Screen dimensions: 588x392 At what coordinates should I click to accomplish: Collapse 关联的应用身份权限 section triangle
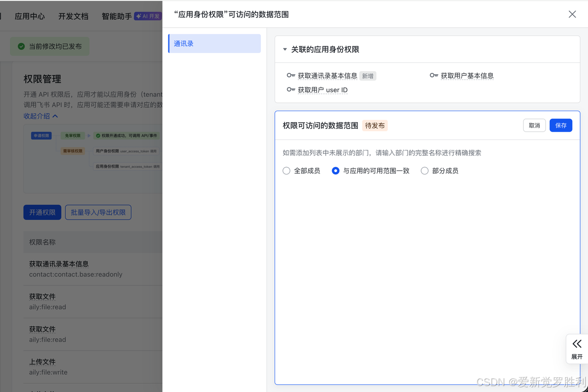click(x=285, y=49)
